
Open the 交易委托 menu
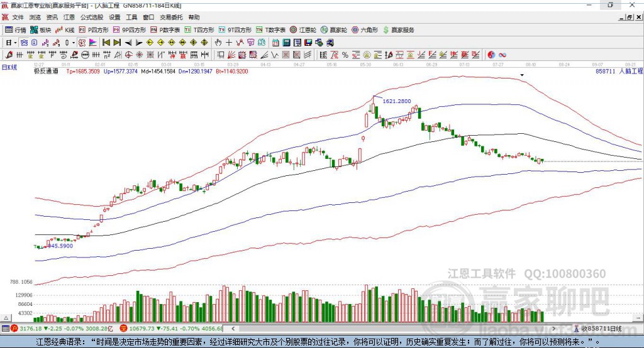click(171, 17)
